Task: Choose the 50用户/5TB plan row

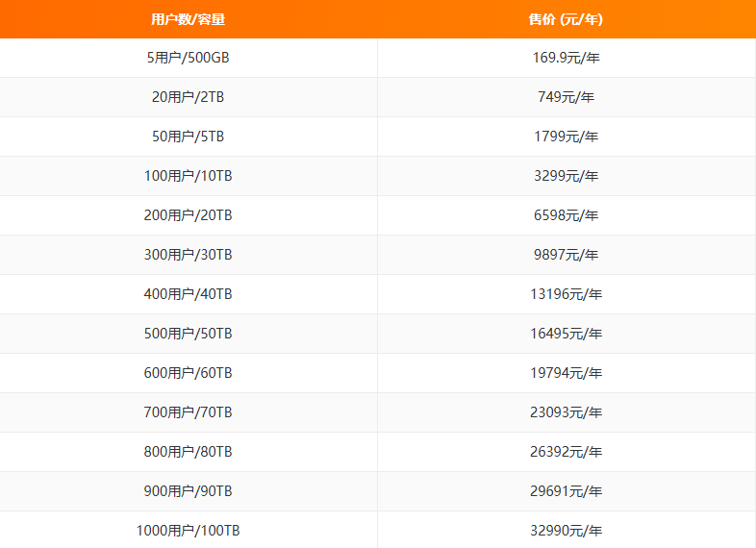Action: click(x=189, y=137)
